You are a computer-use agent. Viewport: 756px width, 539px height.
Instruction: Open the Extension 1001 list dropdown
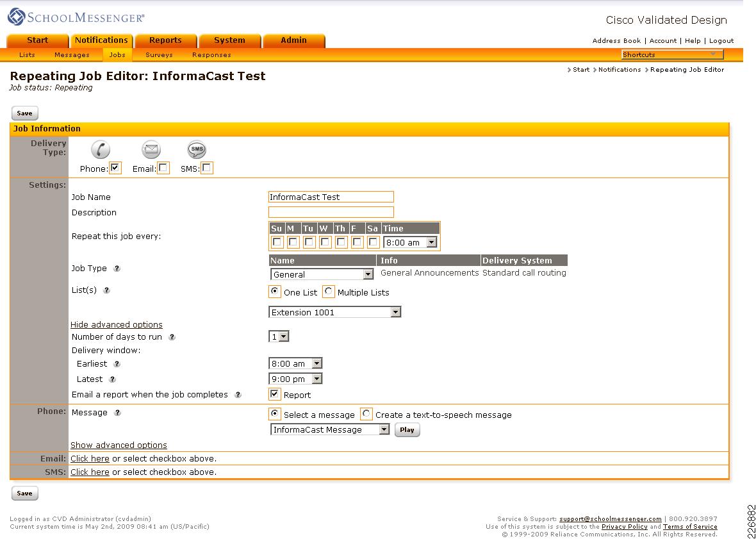click(x=334, y=312)
